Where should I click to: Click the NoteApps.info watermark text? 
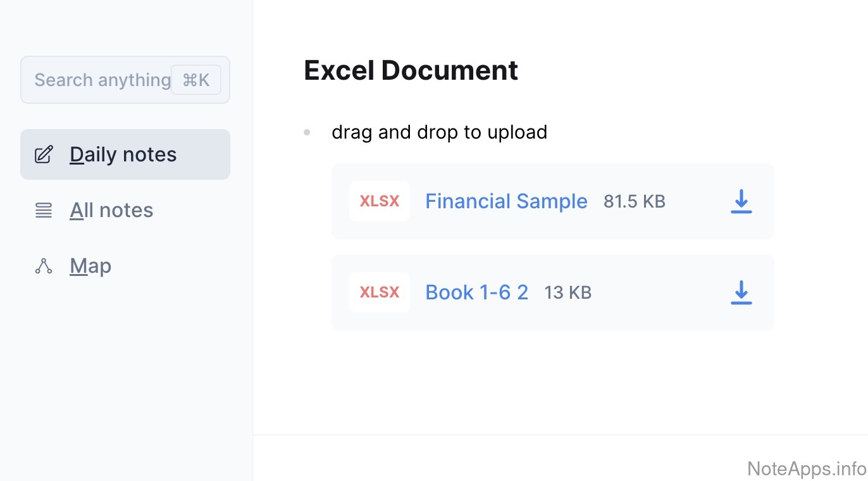807,469
